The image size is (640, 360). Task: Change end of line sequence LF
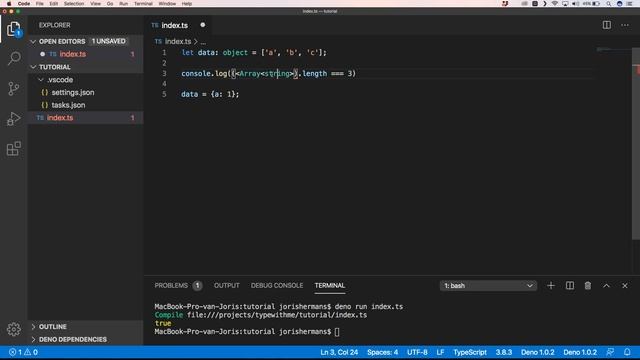pyautogui.click(x=440, y=352)
